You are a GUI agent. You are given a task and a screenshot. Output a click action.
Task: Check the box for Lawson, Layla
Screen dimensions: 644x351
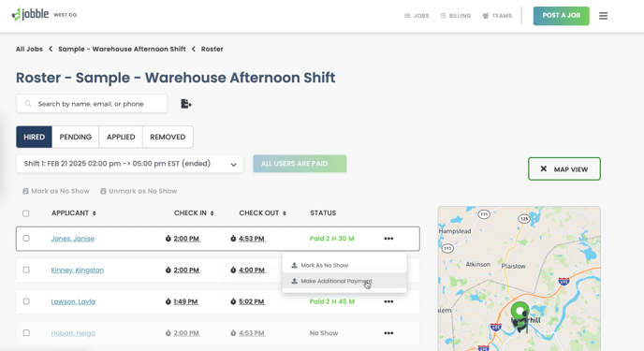(x=26, y=301)
